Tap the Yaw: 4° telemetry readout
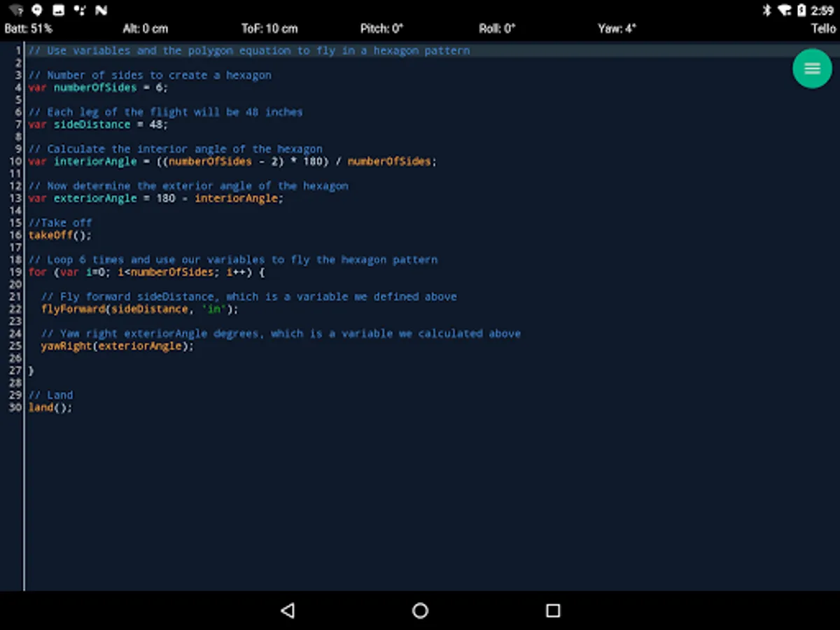840x630 pixels. 617,29
